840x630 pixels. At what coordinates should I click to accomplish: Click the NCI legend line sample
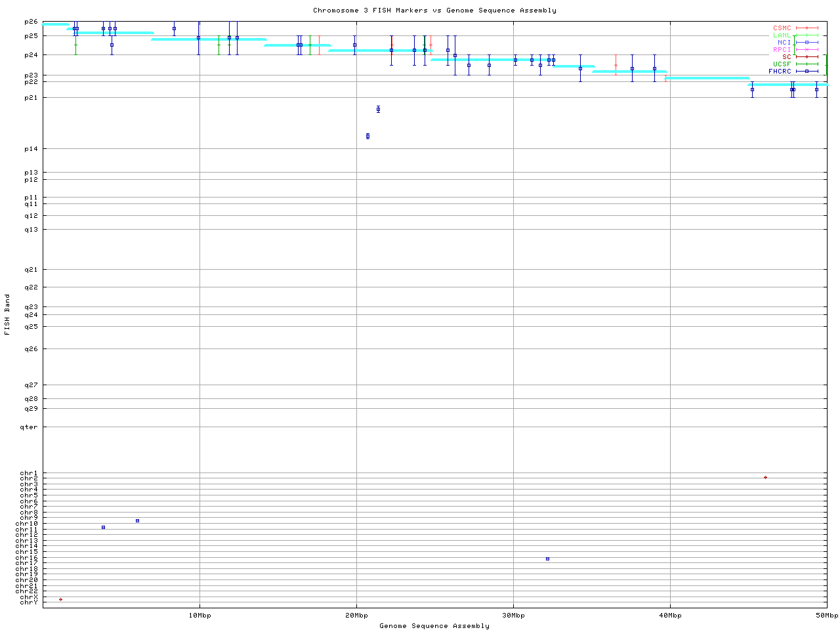point(807,42)
